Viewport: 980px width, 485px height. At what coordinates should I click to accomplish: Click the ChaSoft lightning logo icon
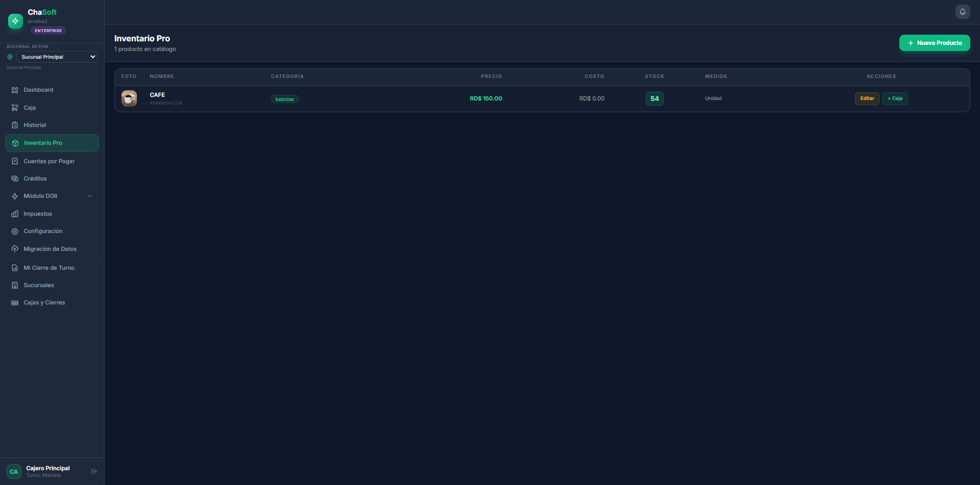(15, 21)
